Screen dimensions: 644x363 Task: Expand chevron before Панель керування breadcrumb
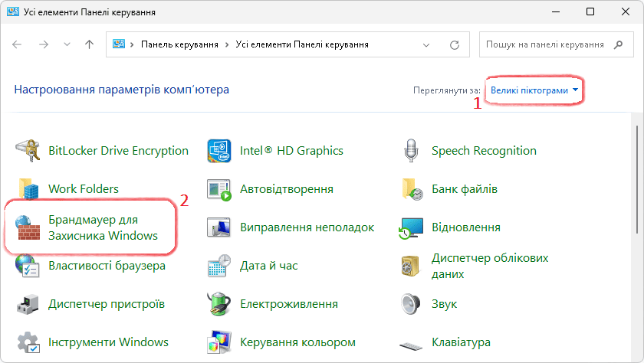point(132,44)
